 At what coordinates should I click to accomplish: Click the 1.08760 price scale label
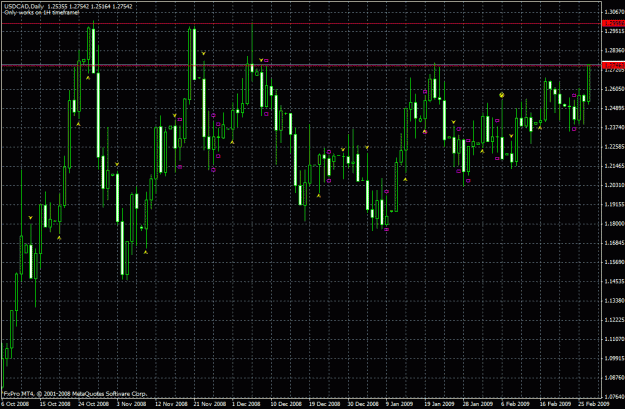[x=614, y=378]
